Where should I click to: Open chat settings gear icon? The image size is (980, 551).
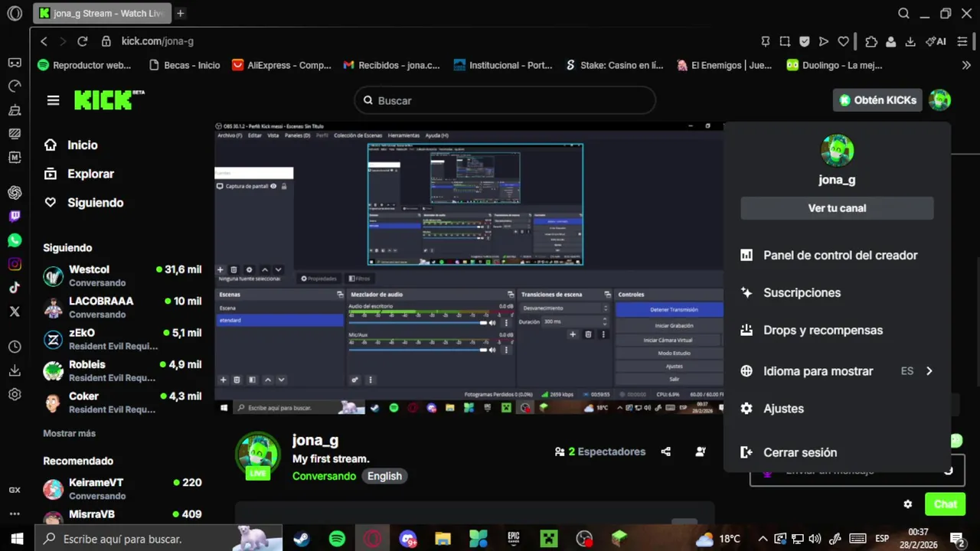pos(908,504)
